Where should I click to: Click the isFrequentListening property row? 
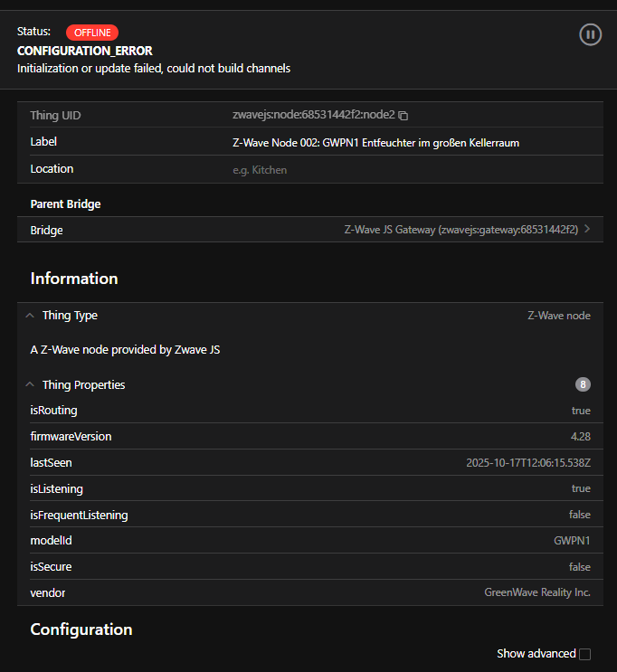(x=309, y=515)
